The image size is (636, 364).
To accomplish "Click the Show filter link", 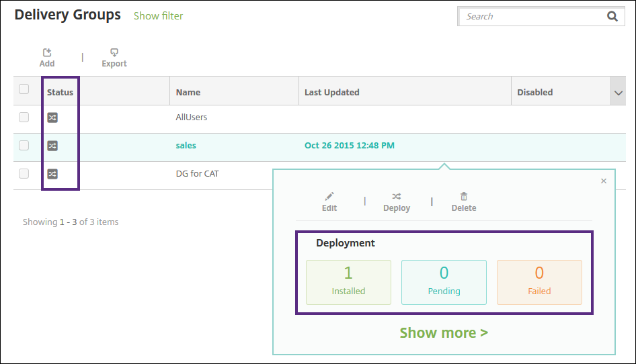I will click(x=158, y=16).
